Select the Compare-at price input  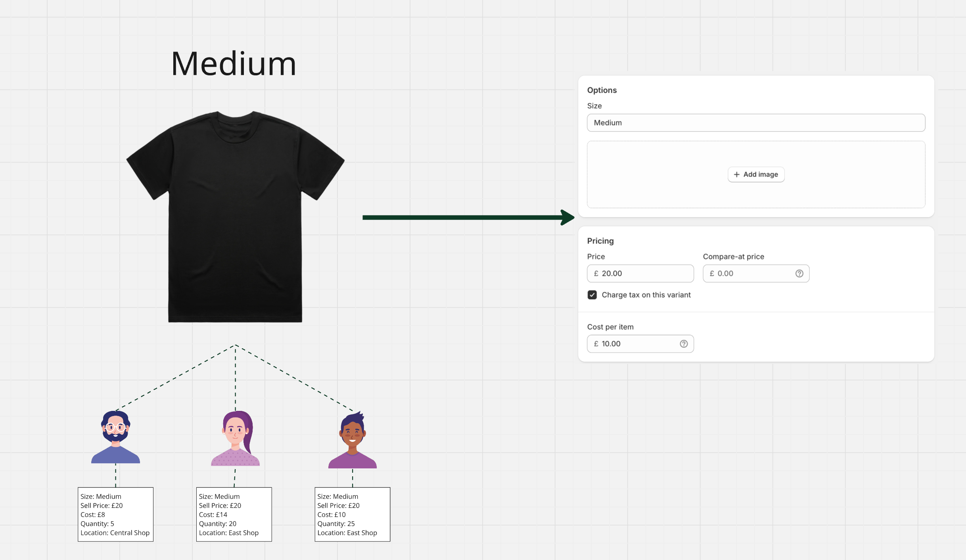749,273
